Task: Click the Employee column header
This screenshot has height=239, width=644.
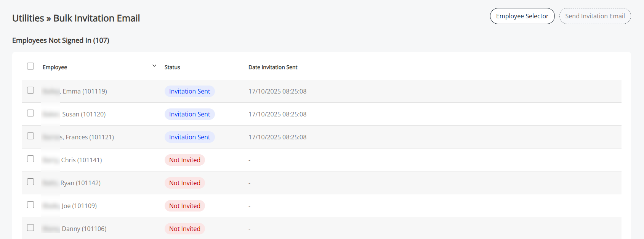Action: coord(55,67)
